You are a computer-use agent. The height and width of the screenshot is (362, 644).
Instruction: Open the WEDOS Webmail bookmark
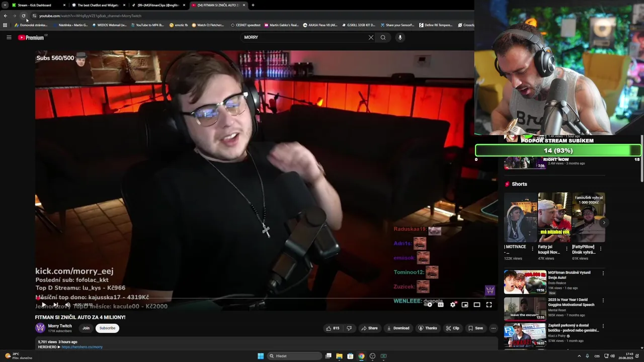tap(109, 25)
